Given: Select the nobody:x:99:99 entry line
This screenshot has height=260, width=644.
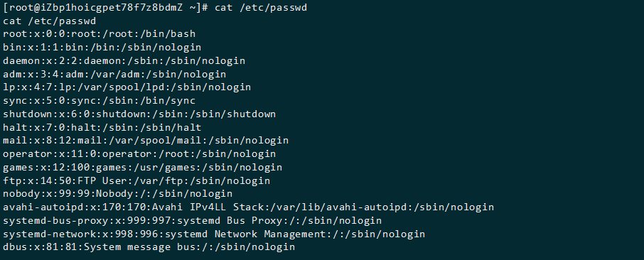Looking at the screenshot, I should click(118, 194).
